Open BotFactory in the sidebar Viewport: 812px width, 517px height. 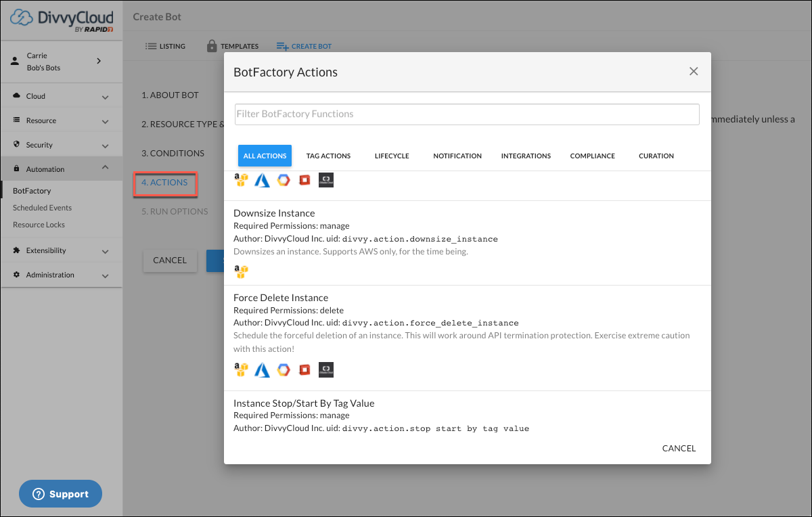pyautogui.click(x=32, y=191)
